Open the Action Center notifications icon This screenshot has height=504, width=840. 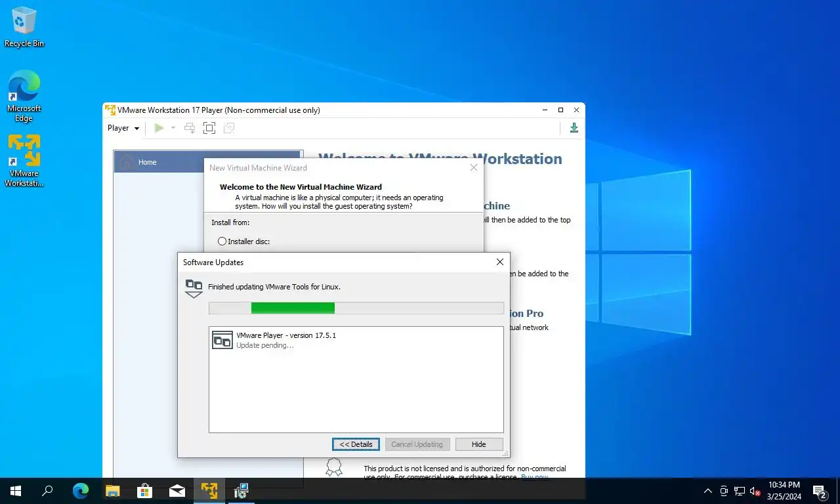820,491
